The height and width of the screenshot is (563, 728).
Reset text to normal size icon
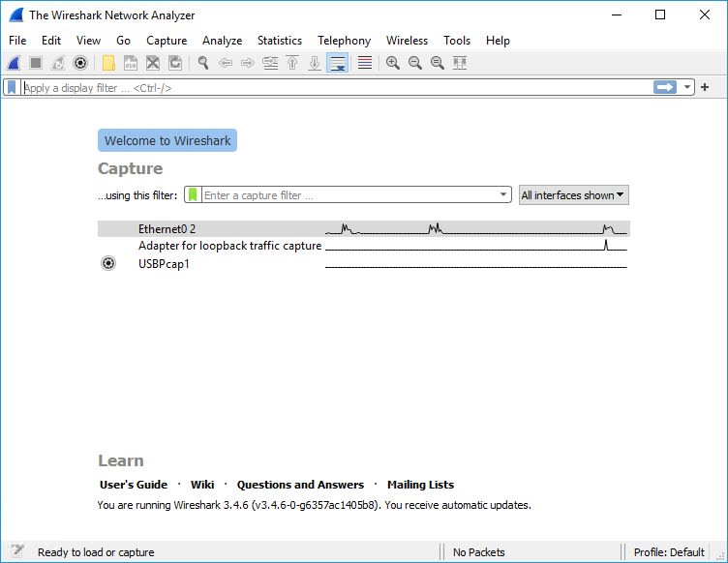click(438, 63)
